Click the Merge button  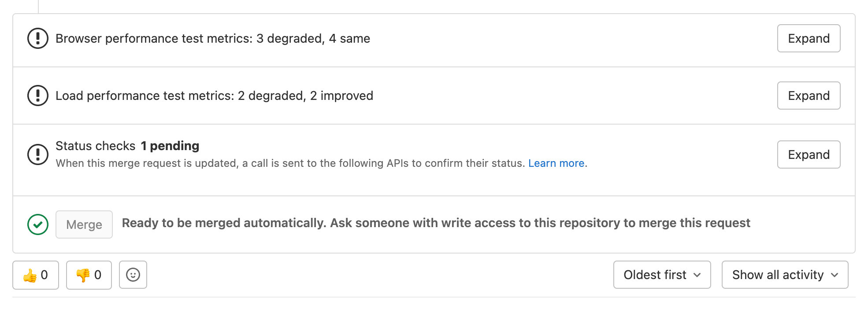pyautogui.click(x=84, y=224)
